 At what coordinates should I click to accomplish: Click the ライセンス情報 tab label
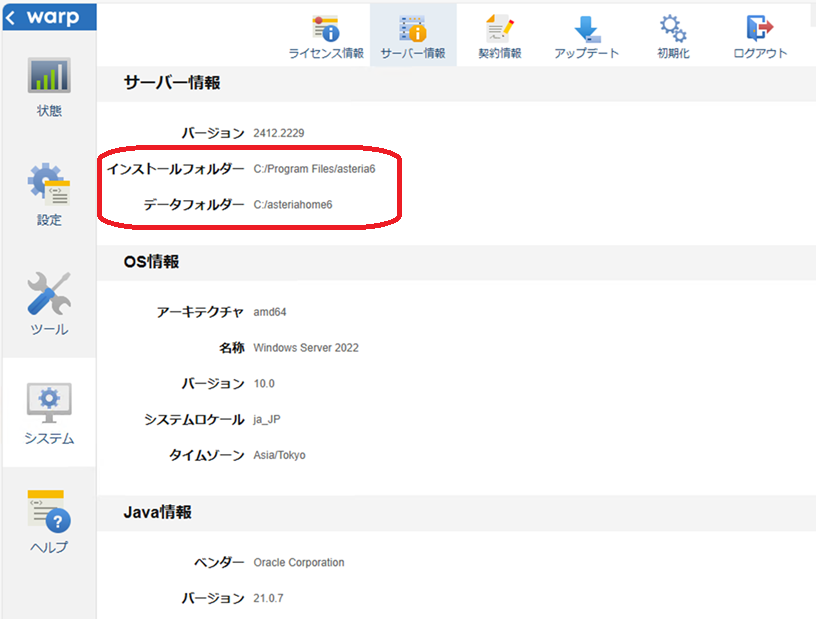[326, 53]
